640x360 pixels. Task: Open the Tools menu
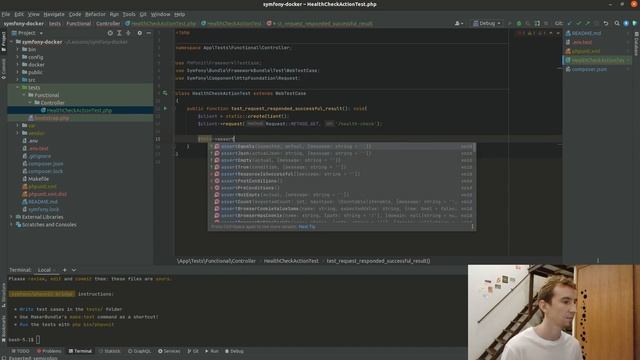tap(129, 14)
